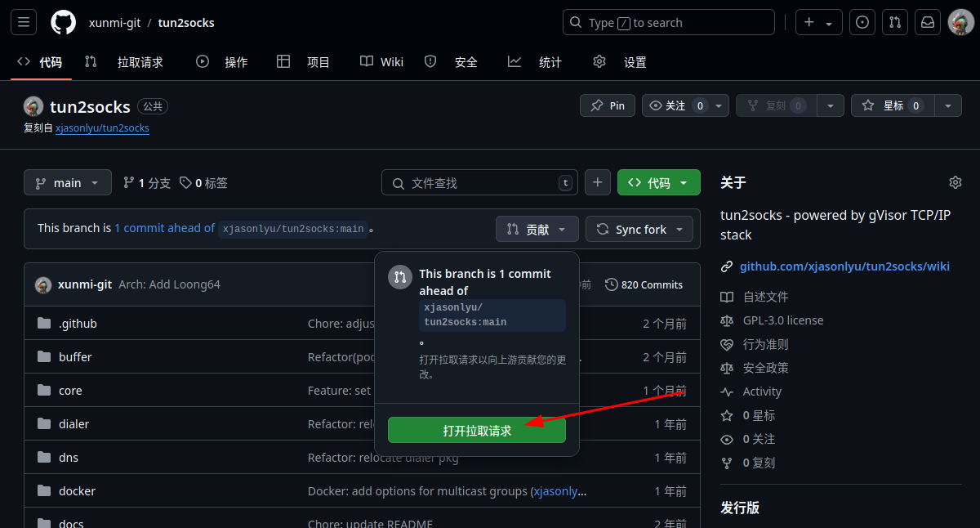This screenshot has height=528, width=980.
Task: Expand the green 代码 clone dropdown
Action: [x=659, y=183]
